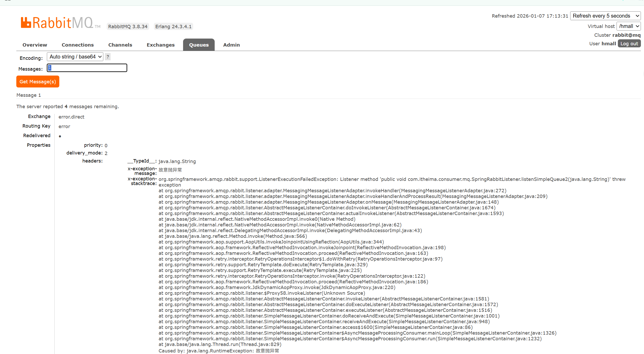The height and width of the screenshot is (354, 644).
Task: Click the Message 1 section heading
Action: (29, 95)
